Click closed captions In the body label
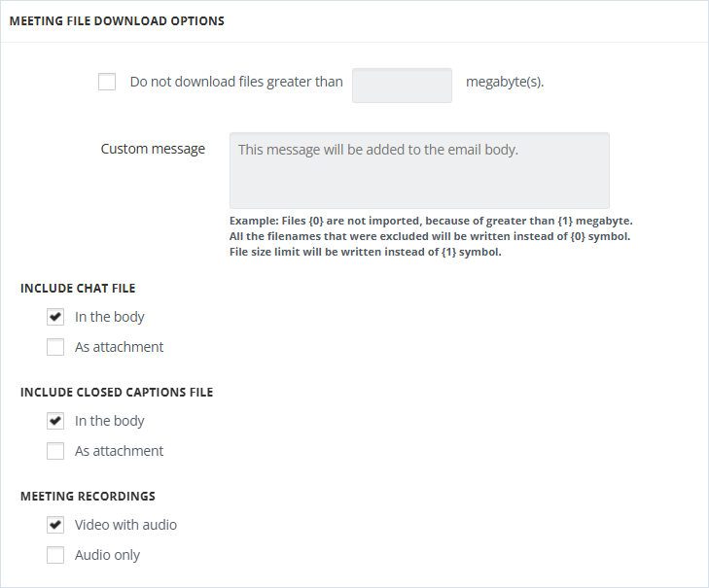This screenshot has height=588, width=709. click(x=110, y=421)
